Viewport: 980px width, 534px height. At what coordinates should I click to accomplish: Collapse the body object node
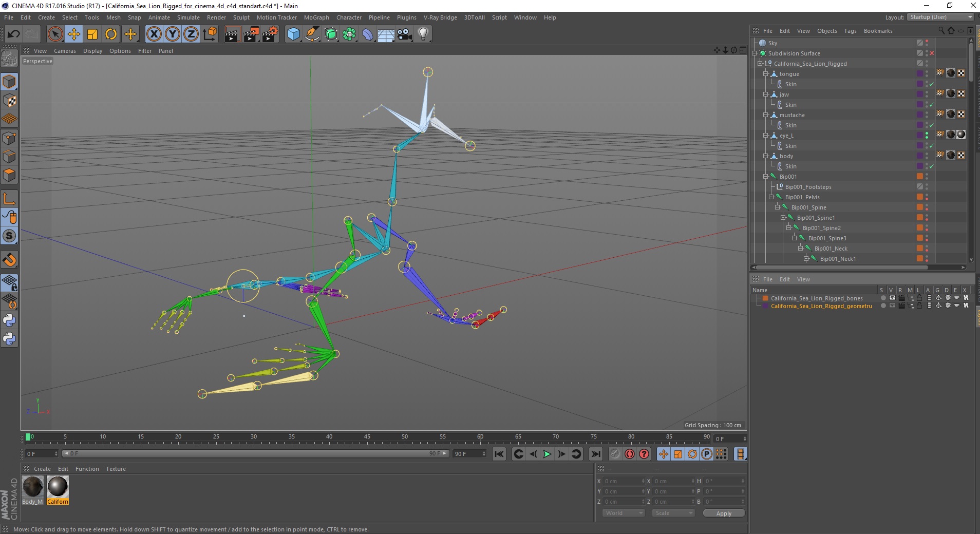(x=765, y=156)
